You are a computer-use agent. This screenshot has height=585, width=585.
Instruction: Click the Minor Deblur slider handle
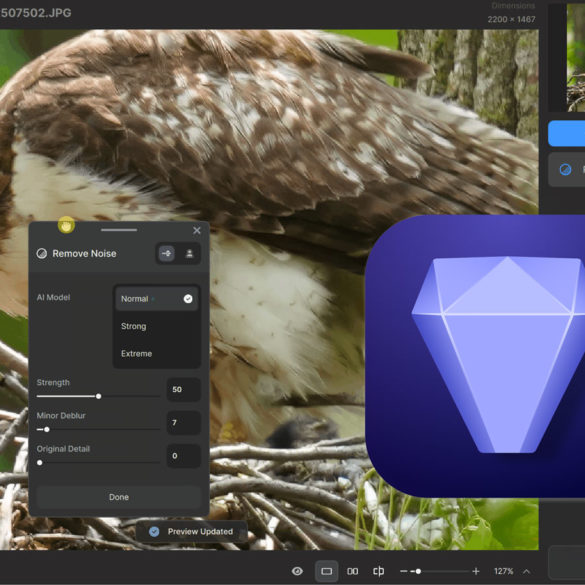(x=47, y=429)
